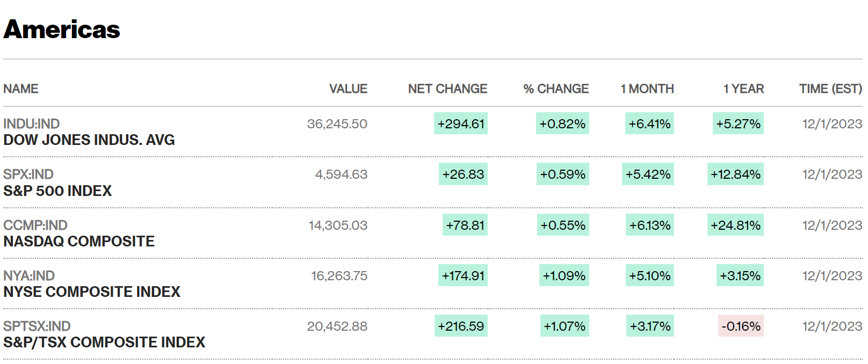Click the VALUE column header
868x364 pixels.
(x=348, y=89)
